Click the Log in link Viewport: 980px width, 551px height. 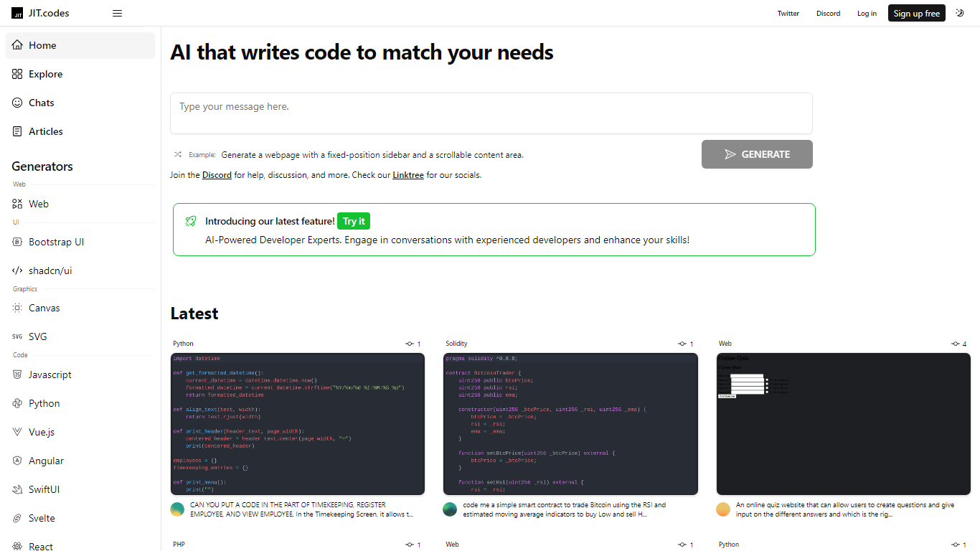click(867, 13)
